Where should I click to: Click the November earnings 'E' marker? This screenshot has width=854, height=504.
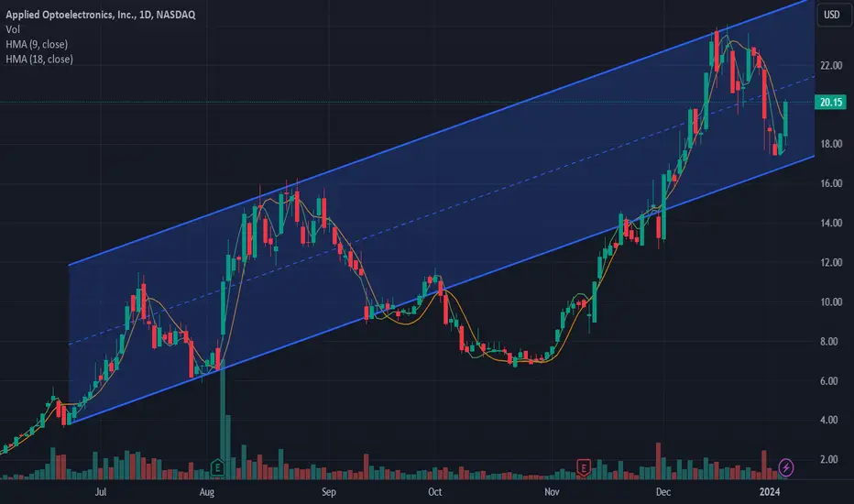pos(584,467)
